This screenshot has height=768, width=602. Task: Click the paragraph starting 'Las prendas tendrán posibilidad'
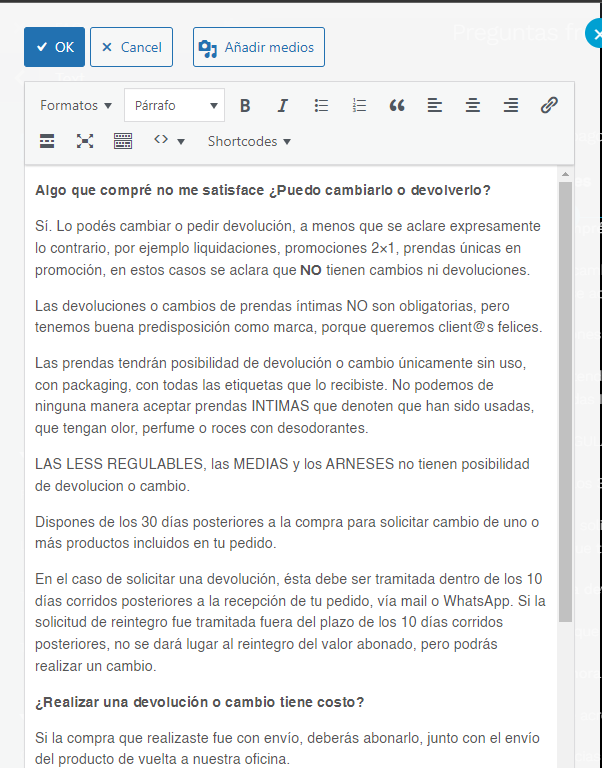285,395
